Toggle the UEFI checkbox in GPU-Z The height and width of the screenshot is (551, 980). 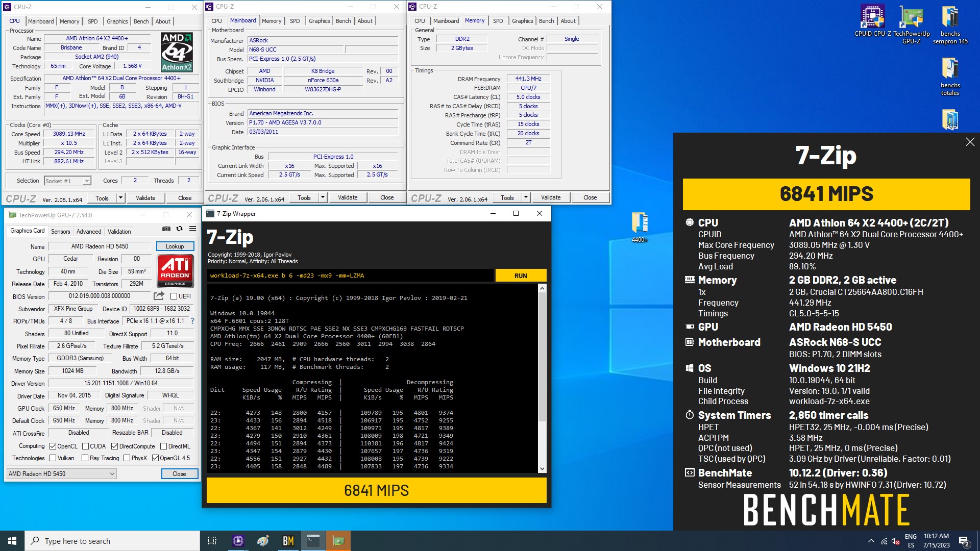(x=174, y=296)
